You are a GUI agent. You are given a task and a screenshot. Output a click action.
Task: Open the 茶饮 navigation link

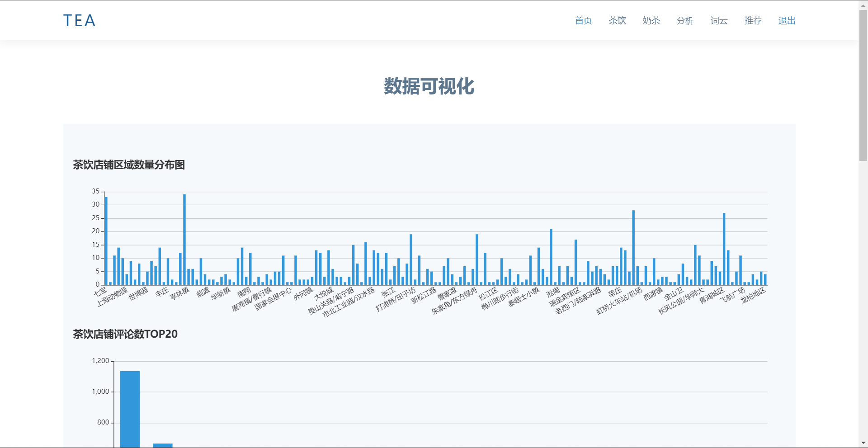click(x=617, y=20)
